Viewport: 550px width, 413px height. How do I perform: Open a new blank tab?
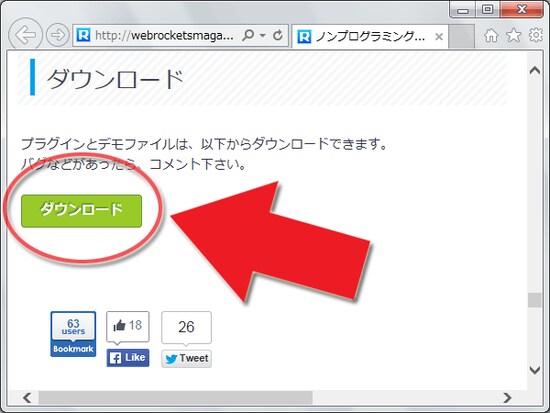[x=461, y=36]
